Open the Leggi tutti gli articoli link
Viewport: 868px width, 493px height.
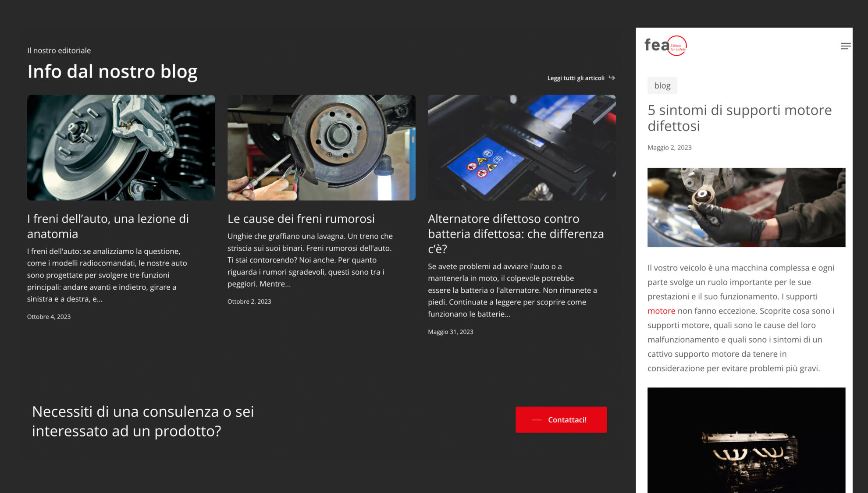(576, 78)
